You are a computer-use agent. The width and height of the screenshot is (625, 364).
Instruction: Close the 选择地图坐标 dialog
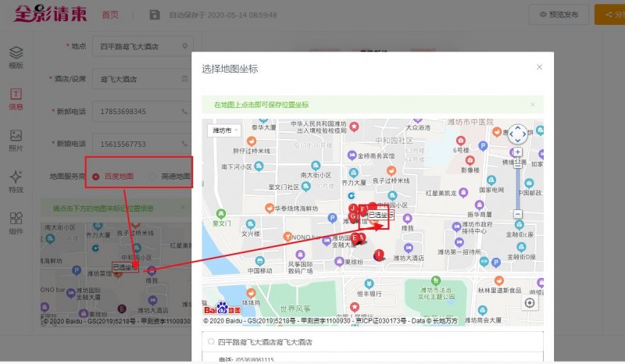click(539, 67)
